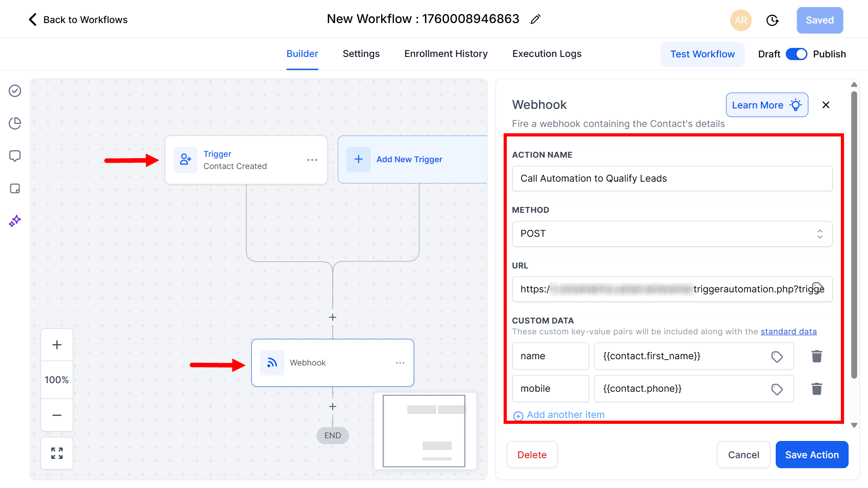Click the Add another item link
The height and width of the screenshot is (488, 868).
pyautogui.click(x=565, y=415)
